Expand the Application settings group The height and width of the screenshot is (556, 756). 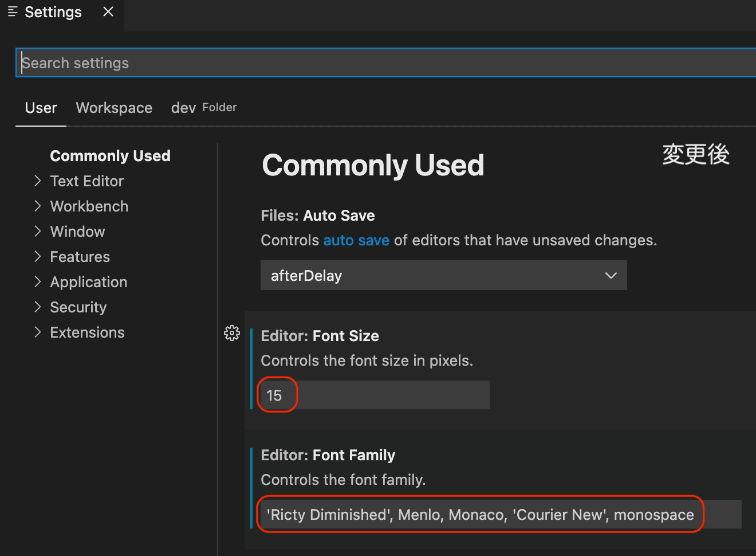(x=38, y=282)
